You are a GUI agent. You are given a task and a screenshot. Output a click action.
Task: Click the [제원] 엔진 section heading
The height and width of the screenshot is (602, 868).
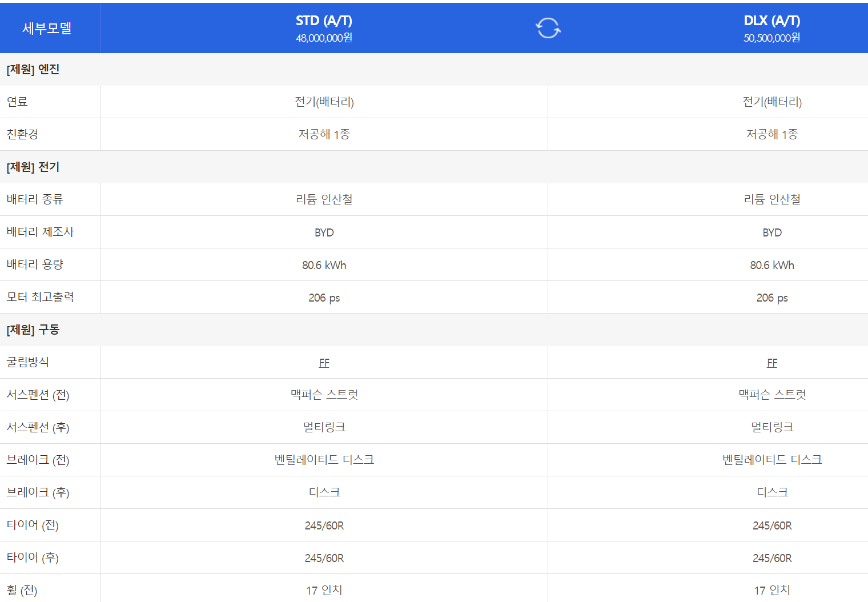33,69
